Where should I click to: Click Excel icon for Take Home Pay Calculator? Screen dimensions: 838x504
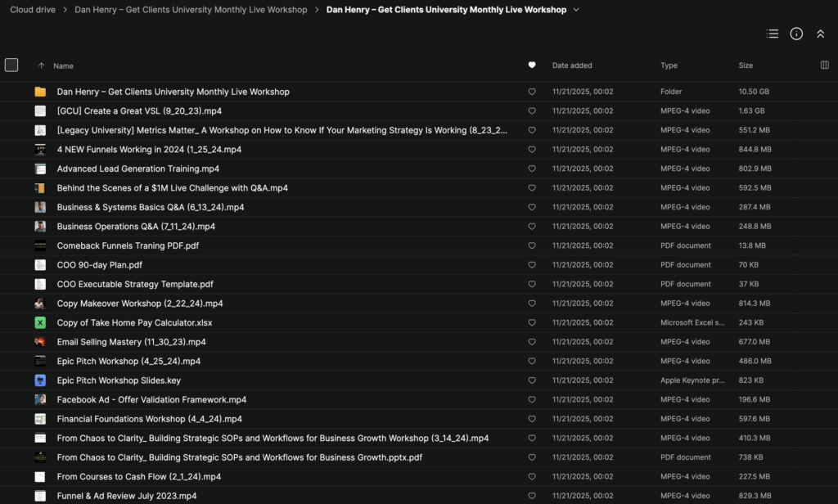[40, 323]
